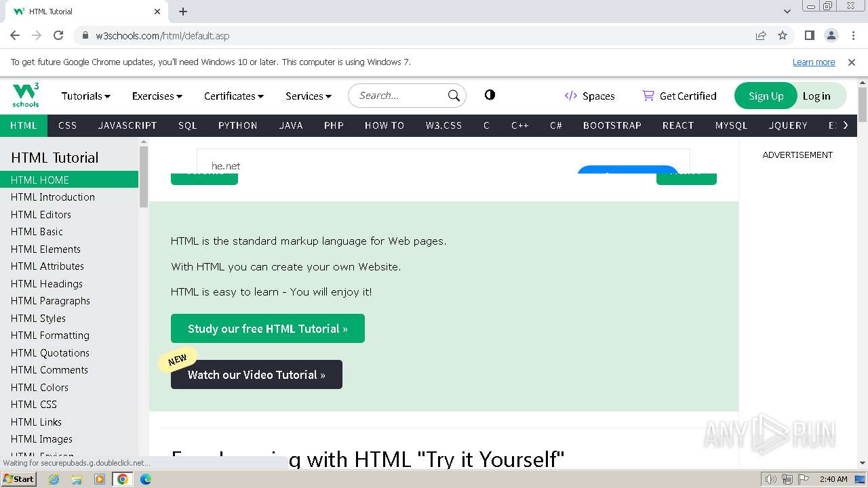The height and width of the screenshot is (488, 868).
Task: Click the Action Center flag tray icon
Action: tap(804, 479)
